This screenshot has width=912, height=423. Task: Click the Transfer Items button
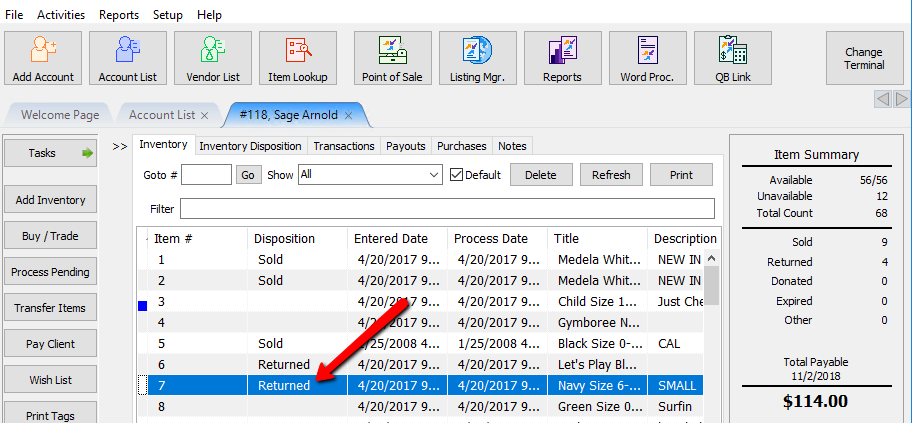50,308
